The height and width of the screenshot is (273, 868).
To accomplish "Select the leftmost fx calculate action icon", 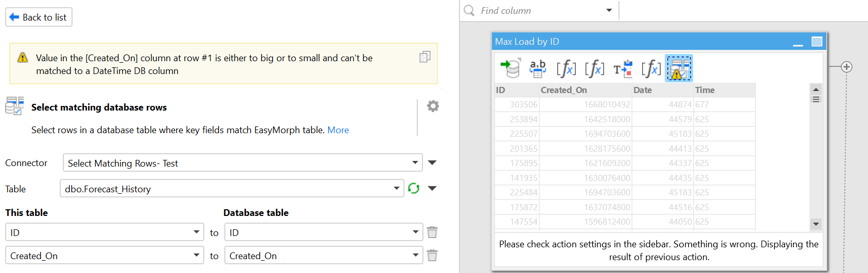I will pyautogui.click(x=566, y=68).
